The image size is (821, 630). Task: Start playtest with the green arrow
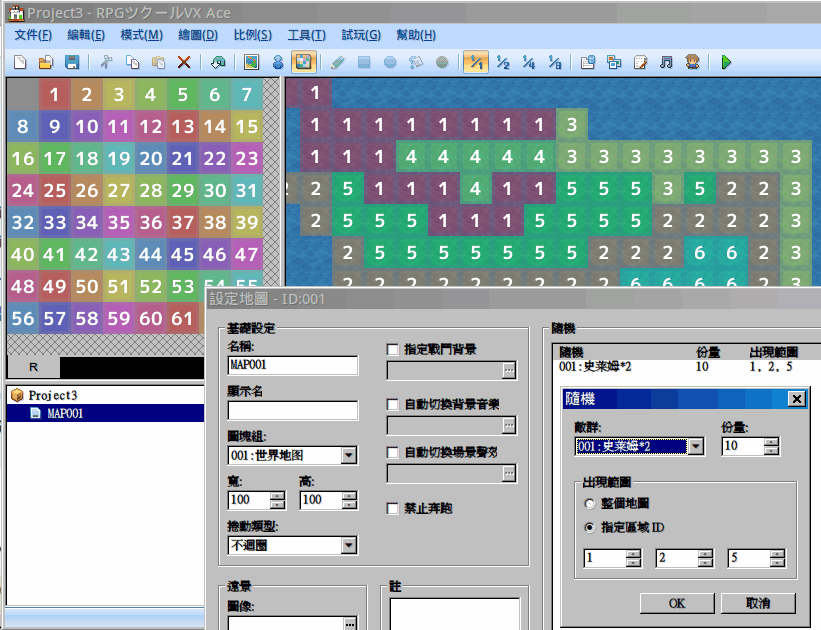pos(726,62)
